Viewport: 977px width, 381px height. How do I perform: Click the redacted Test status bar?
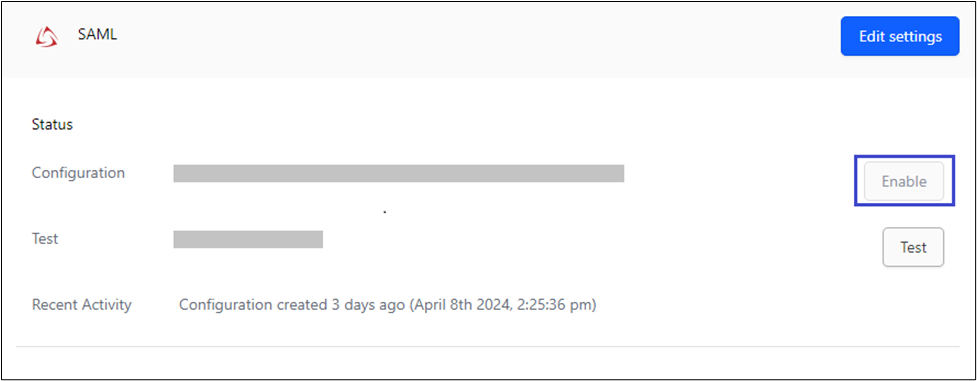(248, 239)
